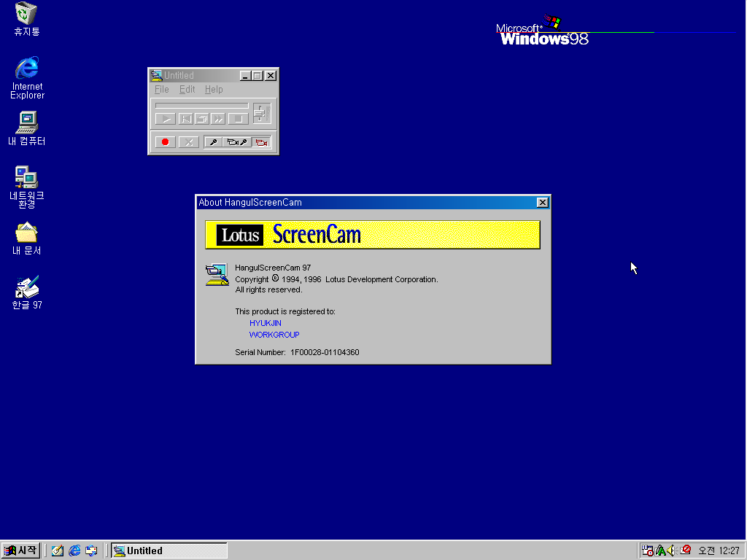This screenshot has height=560, width=747.
Task: Click the serial number 1F00028-01104360
Action: click(x=325, y=352)
